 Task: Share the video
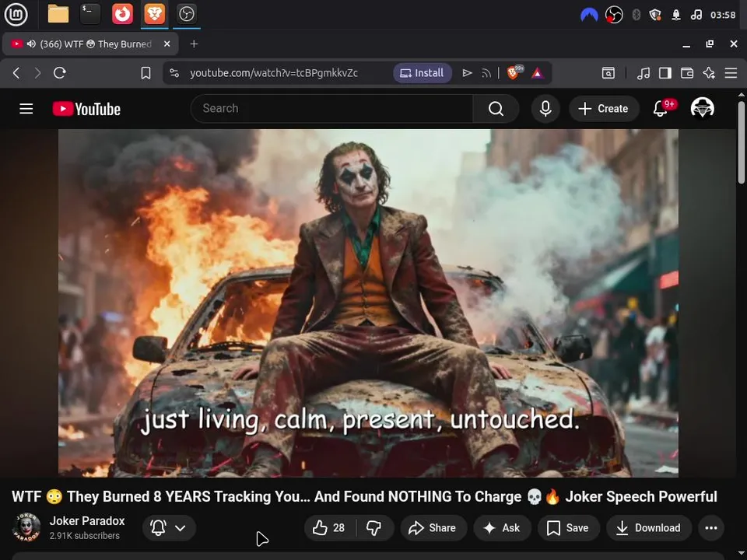tap(433, 527)
